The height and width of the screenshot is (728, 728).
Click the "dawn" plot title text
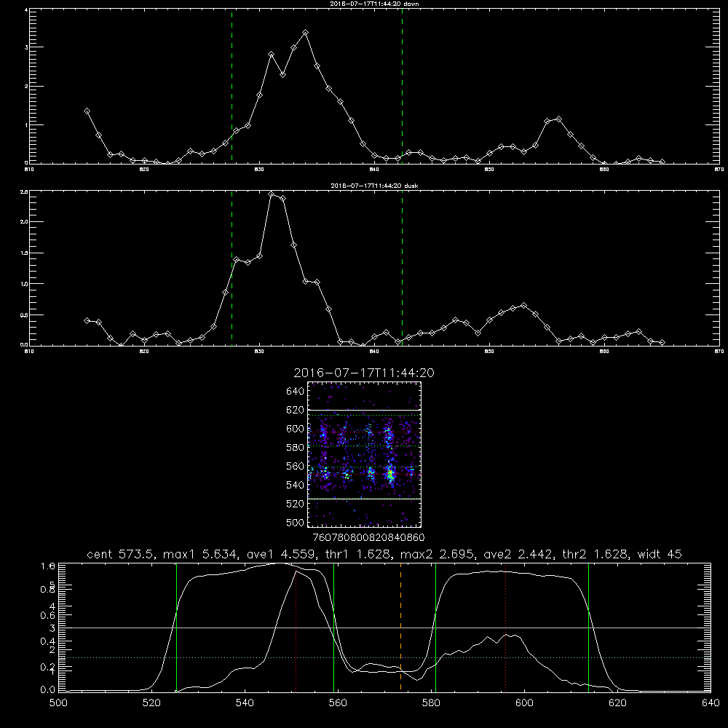tap(374, 4)
